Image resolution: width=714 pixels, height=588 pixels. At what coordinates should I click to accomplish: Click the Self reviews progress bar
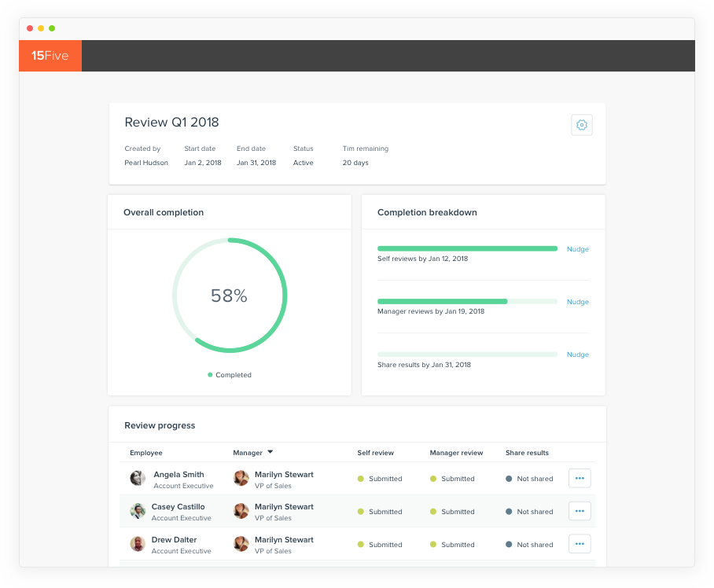(x=467, y=248)
